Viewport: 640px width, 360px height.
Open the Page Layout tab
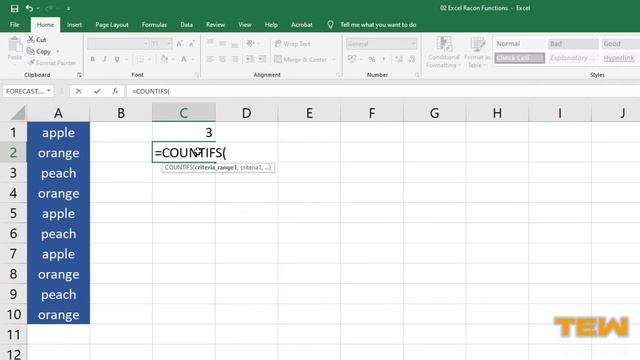112,24
